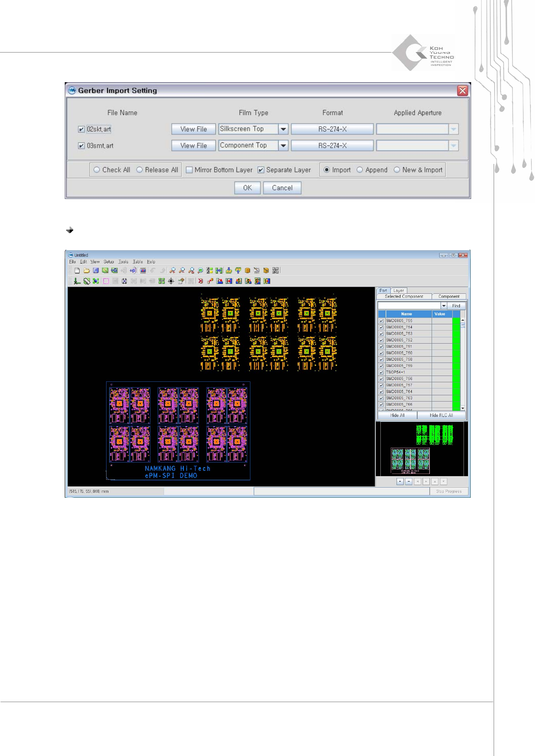The width and height of the screenshot is (535, 756).
Task: Select the Release All radio button
Action: (x=139, y=170)
